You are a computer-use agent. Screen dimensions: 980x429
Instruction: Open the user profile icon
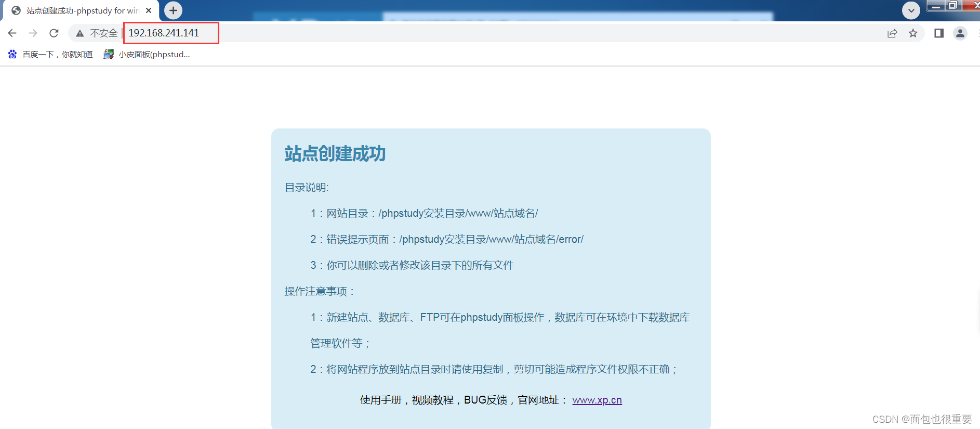point(960,33)
